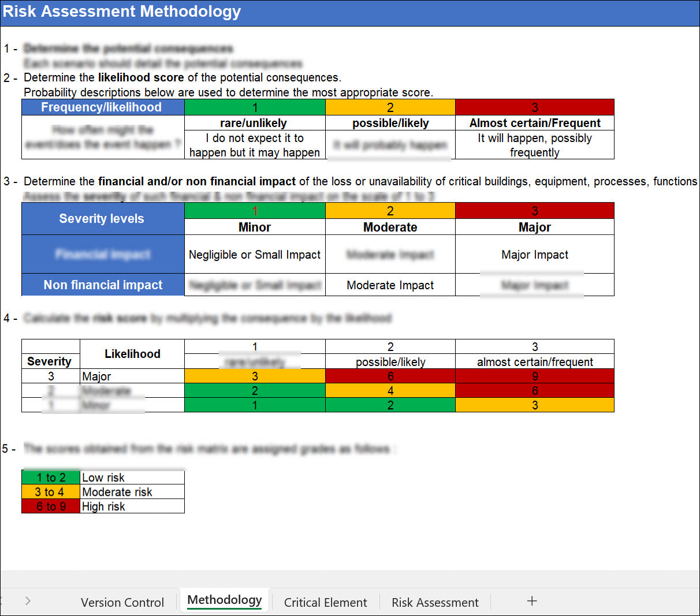The width and height of the screenshot is (700, 616).
Task: Select the yellow risk score 4 cell
Action: tap(390, 391)
